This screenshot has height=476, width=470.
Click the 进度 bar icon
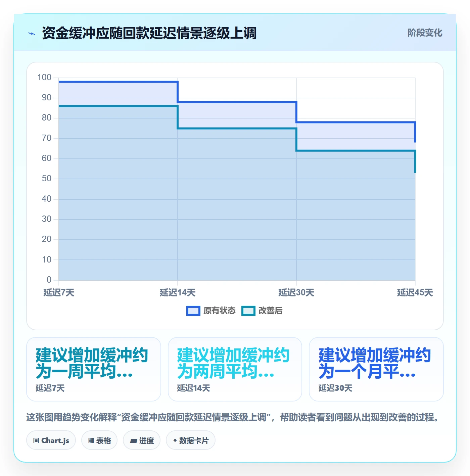pos(134,441)
